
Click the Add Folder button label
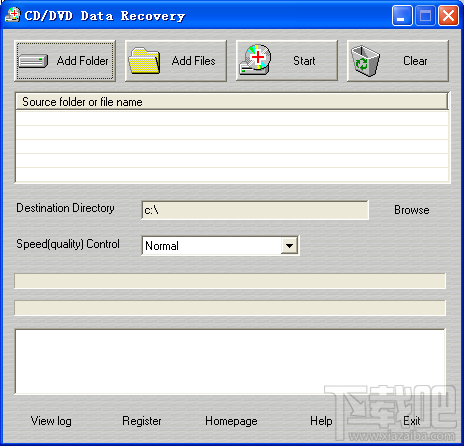(82, 61)
